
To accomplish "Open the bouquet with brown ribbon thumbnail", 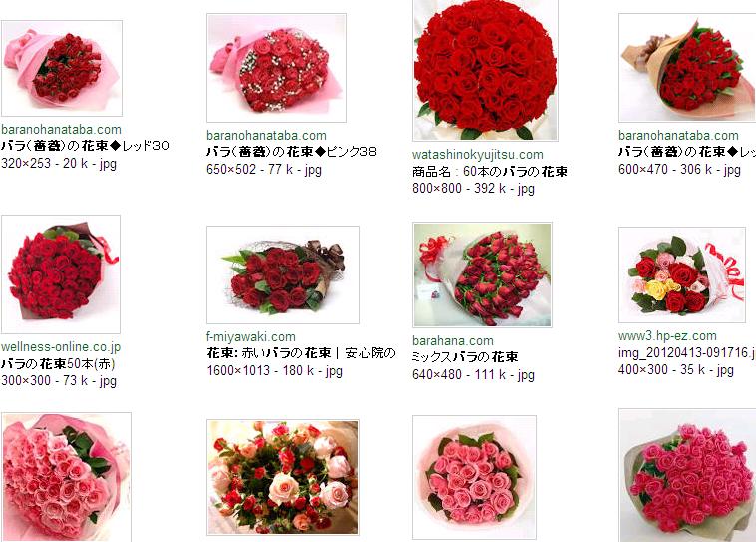I will pos(283,274).
